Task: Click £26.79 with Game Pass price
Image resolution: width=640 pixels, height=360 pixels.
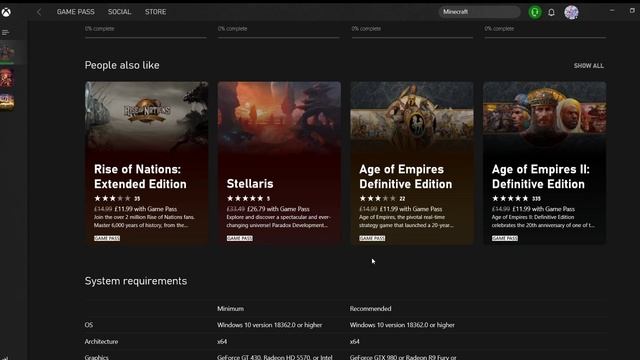Action: coord(278,209)
